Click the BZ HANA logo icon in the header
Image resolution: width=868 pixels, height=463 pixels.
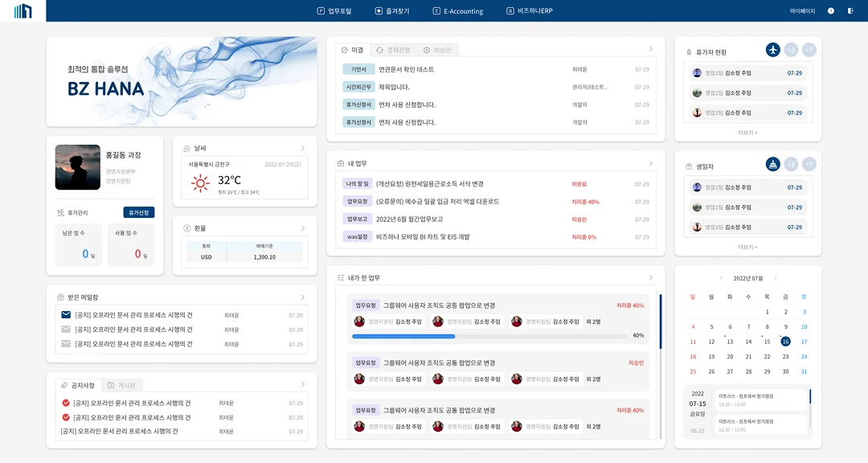23,10
